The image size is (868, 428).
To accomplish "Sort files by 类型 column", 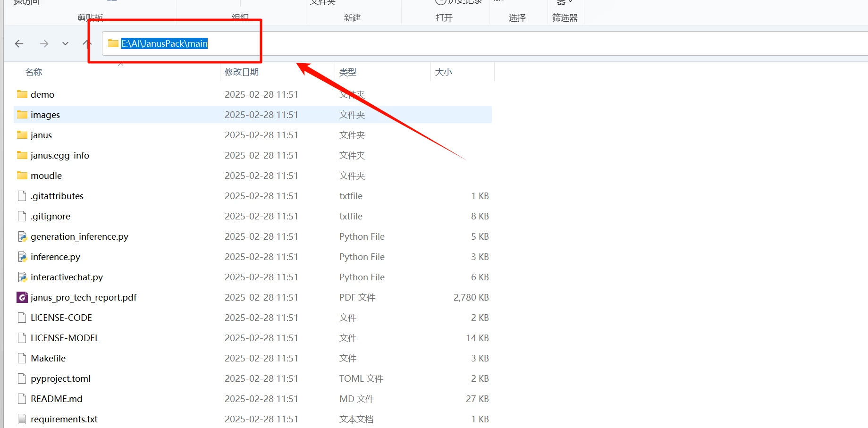I will (348, 72).
